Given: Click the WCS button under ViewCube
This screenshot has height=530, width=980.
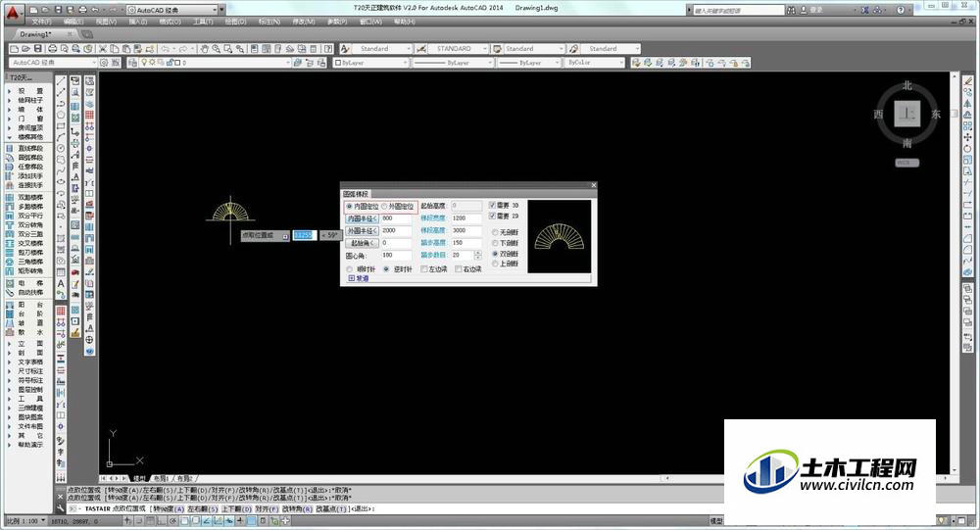Looking at the screenshot, I should pyautogui.click(x=906, y=163).
